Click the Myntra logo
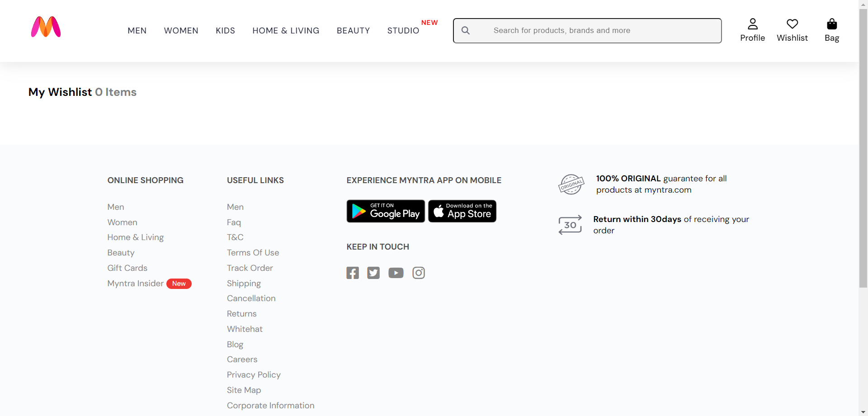This screenshot has height=416, width=868. pos(46,27)
